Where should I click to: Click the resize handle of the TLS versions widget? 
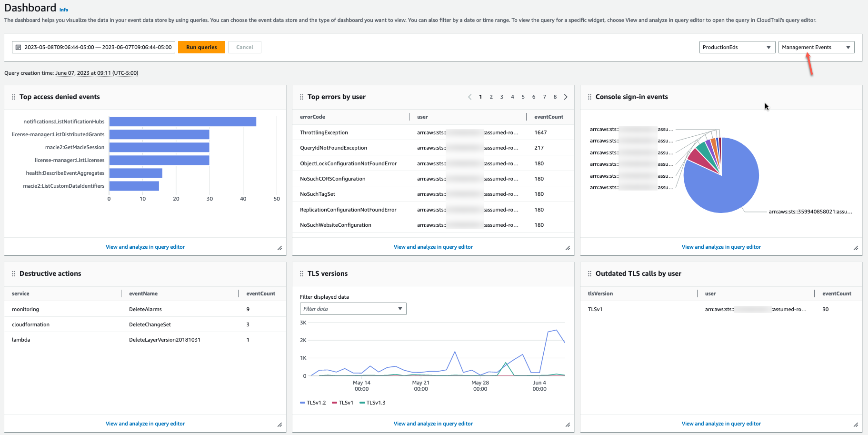pos(568,424)
